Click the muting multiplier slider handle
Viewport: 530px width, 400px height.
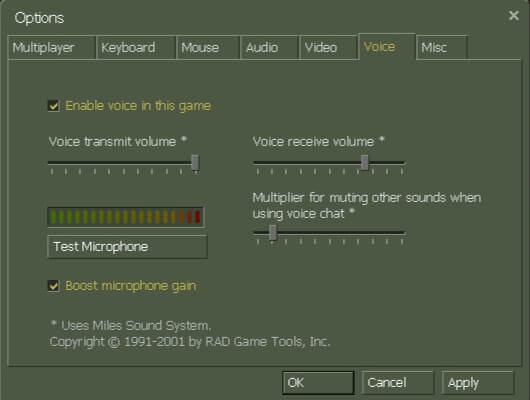coord(272,233)
